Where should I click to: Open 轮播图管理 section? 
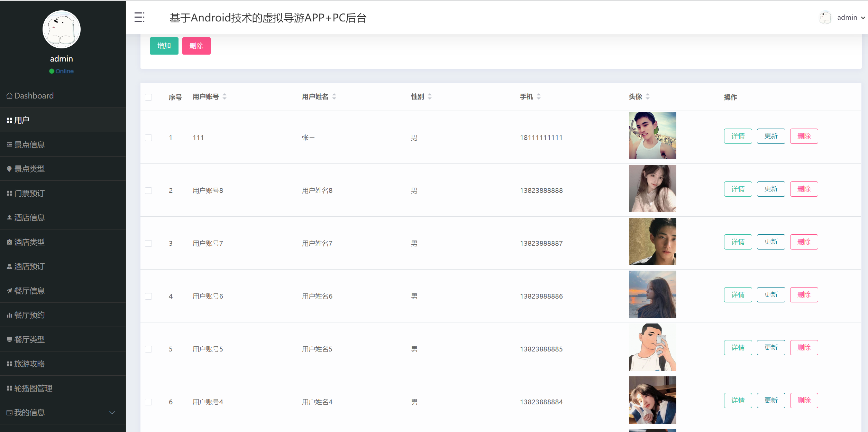(x=33, y=388)
